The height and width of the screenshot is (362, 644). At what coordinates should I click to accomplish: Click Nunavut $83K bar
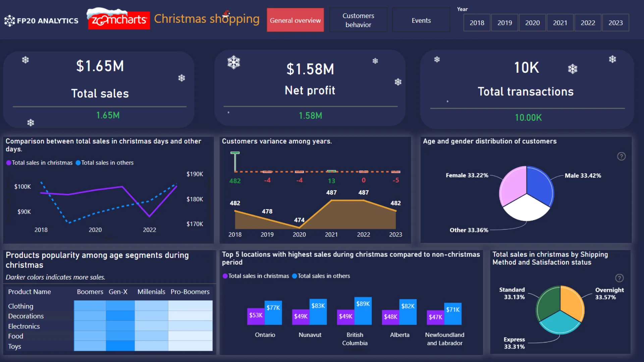coord(318,312)
